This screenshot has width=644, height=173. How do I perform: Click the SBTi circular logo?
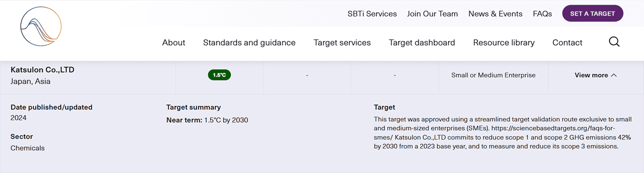(41, 26)
